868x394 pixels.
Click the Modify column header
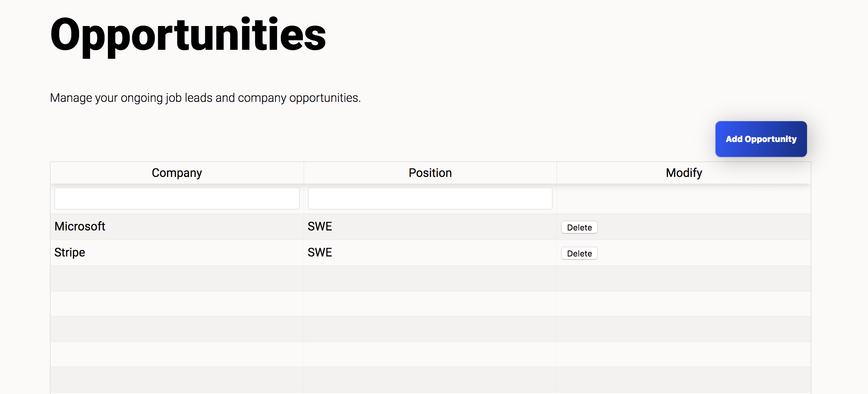pos(684,173)
